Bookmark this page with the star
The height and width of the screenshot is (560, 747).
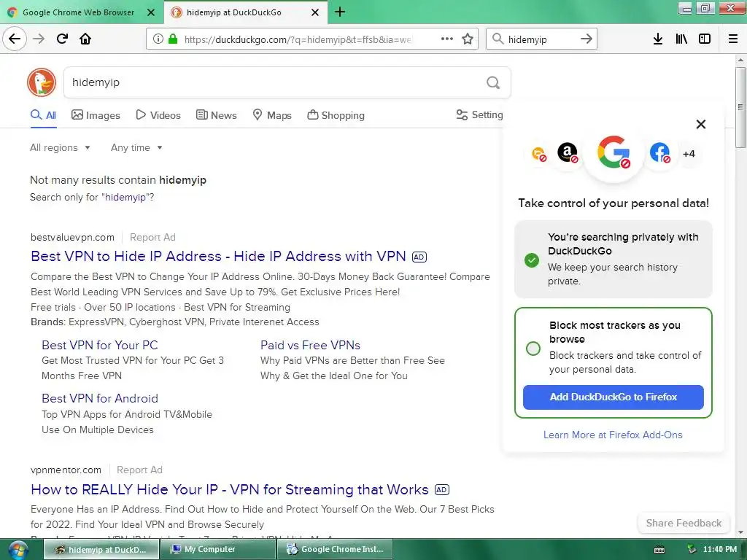pyautogui.click(x=468, y=39)
